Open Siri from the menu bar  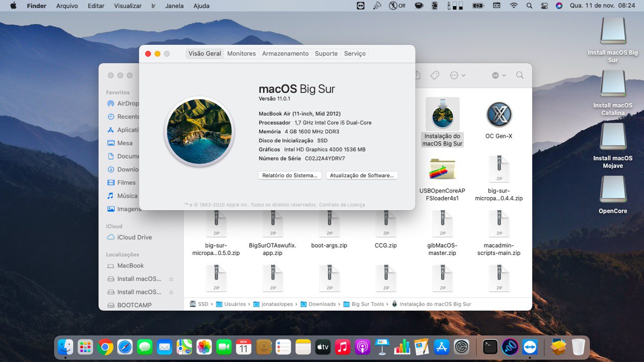559,6
